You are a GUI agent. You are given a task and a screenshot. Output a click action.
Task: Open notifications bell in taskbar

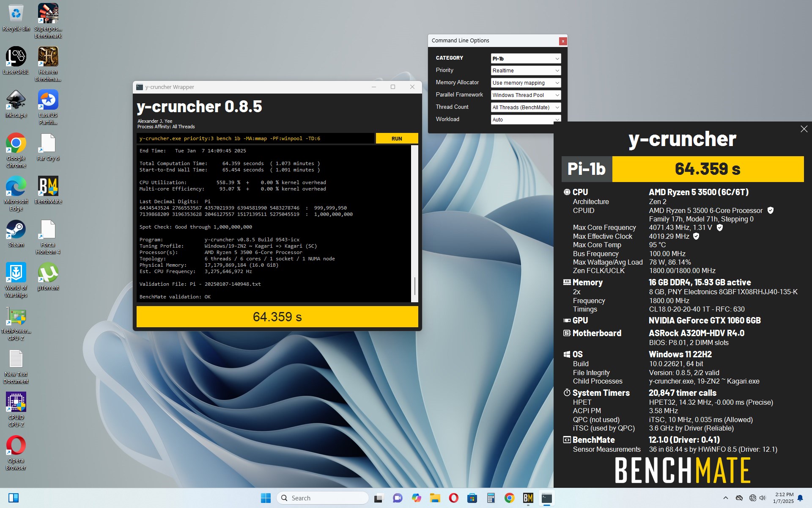point(800,498)
